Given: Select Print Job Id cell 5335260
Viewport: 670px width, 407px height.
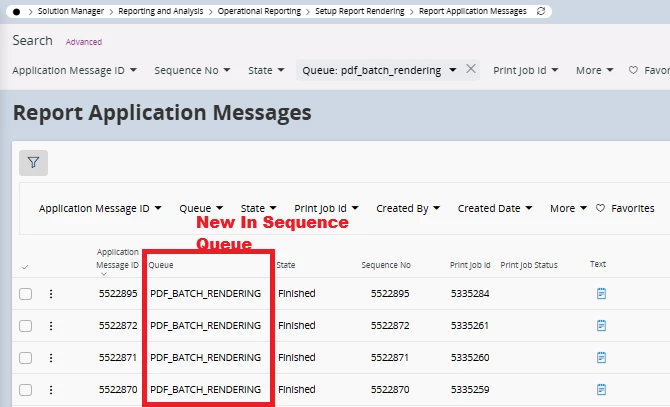Looking at the screenshot, I should click(470, 357).
